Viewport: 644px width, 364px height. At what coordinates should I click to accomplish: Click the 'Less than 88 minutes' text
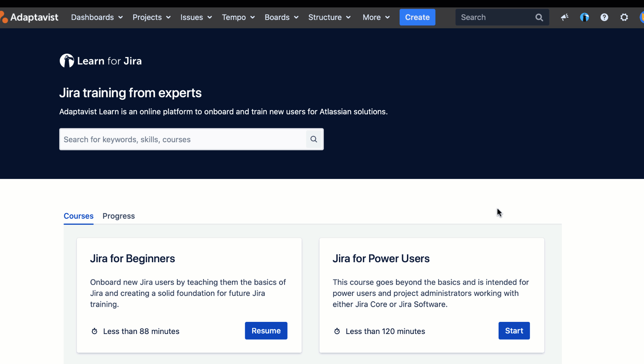click(x=141, y=331)
